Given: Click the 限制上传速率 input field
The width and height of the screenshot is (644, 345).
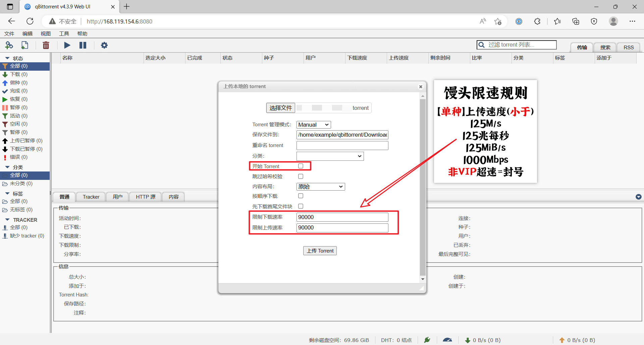Looking at the screenshot, I should point(342,228).
